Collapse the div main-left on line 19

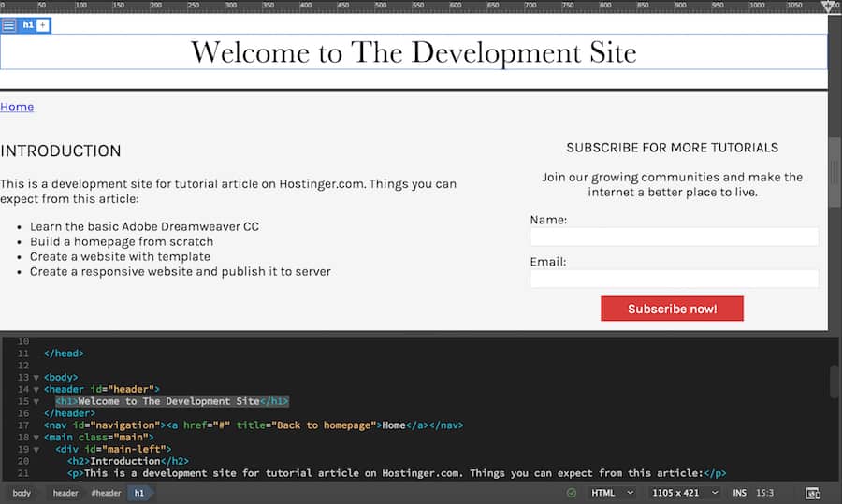click(x=36, y=449)
